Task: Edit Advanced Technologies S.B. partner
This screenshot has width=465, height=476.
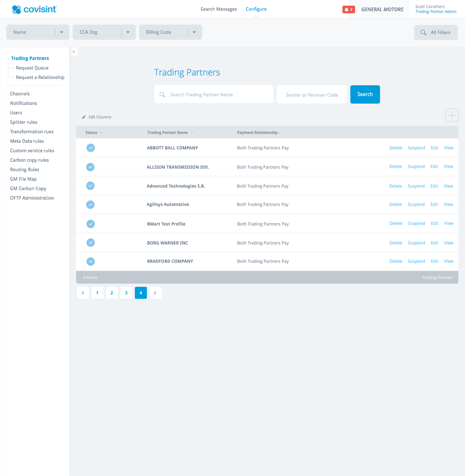Action: click(x=434, y=186)
